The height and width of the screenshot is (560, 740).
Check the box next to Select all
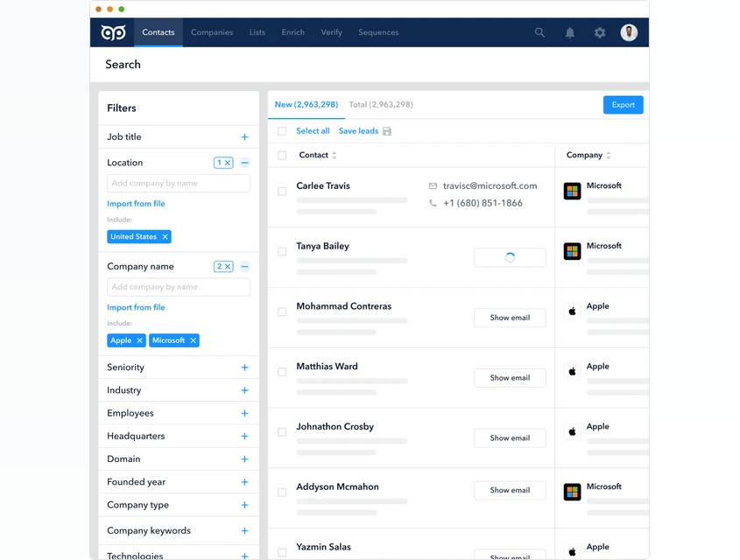(x=282, y=131)
